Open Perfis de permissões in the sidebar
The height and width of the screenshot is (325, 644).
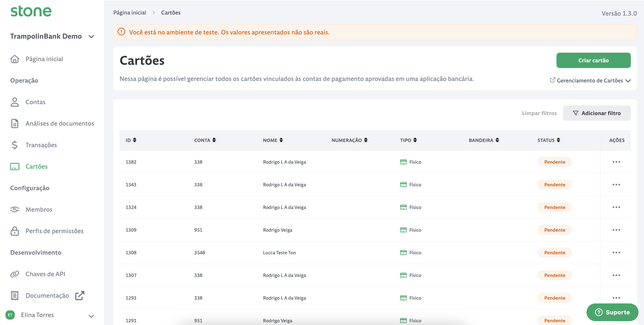[x=54, y=231]
